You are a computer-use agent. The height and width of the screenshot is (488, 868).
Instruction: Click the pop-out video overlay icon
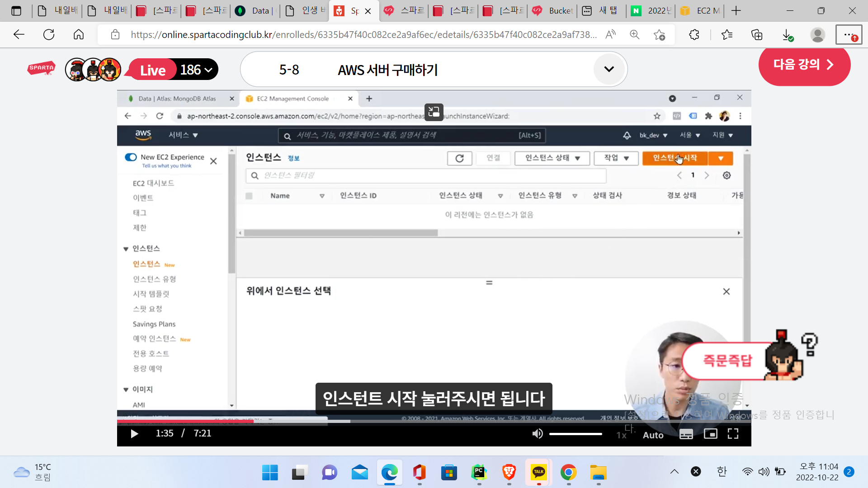pyautogui.click(x=434, y=112)
